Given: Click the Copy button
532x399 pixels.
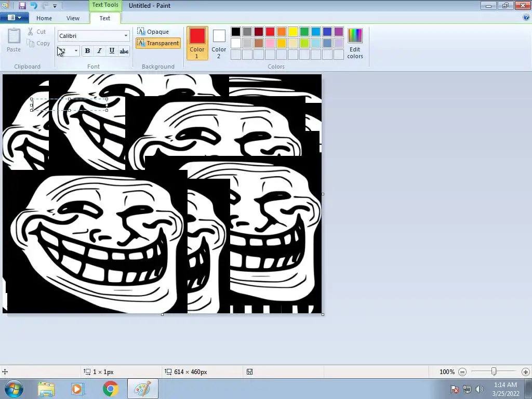Looking at the screenshot, I should point(38,43).
